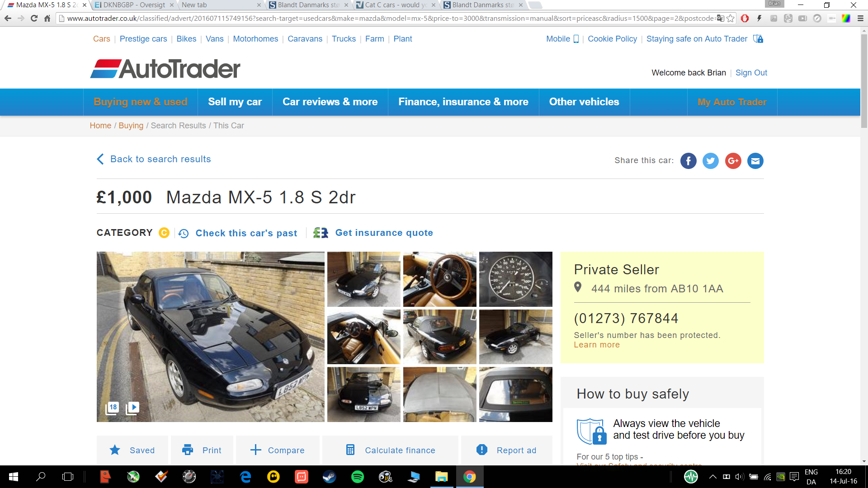Viewport: 868px width, 488px height.
Task: Open the Mobile link
Action: point(562,39)
